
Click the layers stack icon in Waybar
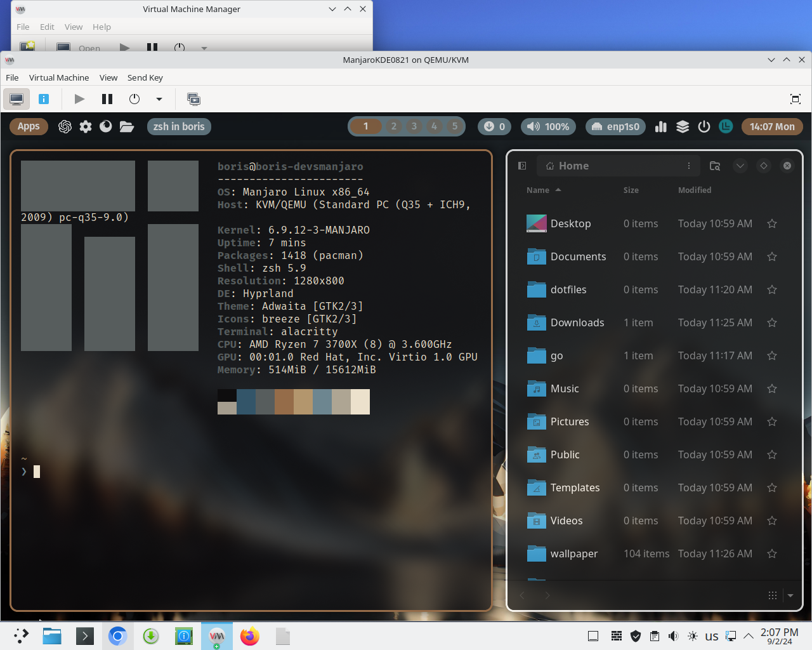pyautogui.click(x=683, y=126)
